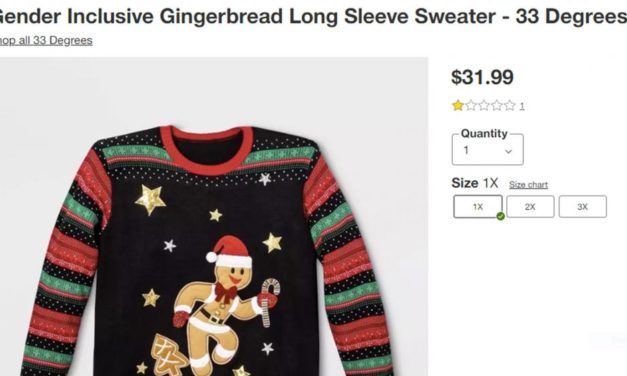
Task: Click the third empty rating star
Action: (x=497, y=106)
